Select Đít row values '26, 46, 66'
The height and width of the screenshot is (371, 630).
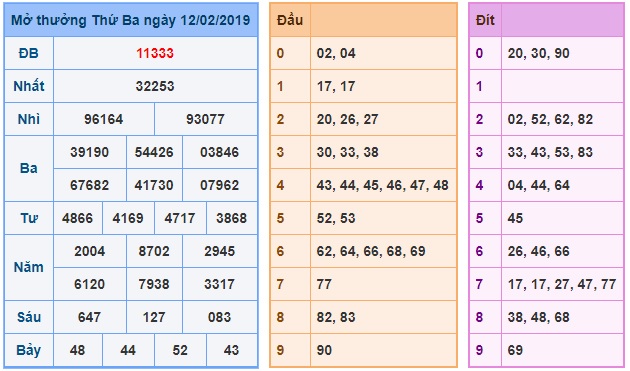pyautogui.click(x=538, y=251)
